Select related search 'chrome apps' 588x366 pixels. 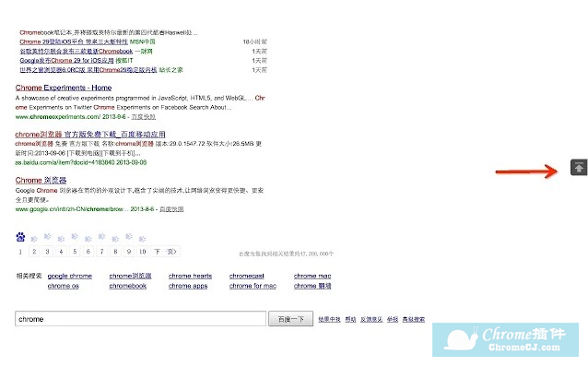tap(188, 286)
